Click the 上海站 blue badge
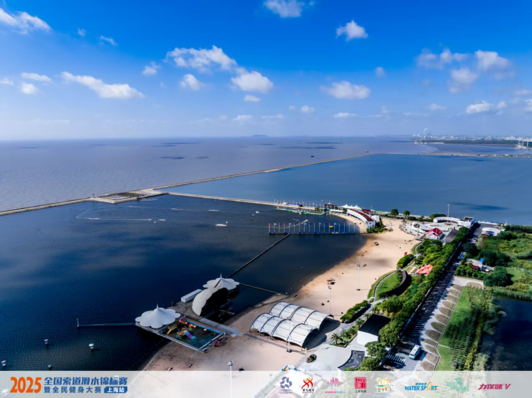532x398 pixels. 116,390
